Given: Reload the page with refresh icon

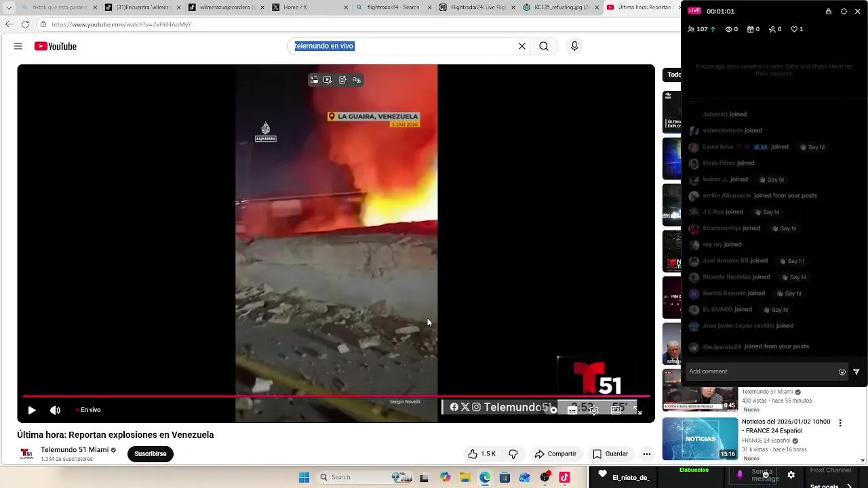Looking at the screenshot, I should [x=25, y=24].
